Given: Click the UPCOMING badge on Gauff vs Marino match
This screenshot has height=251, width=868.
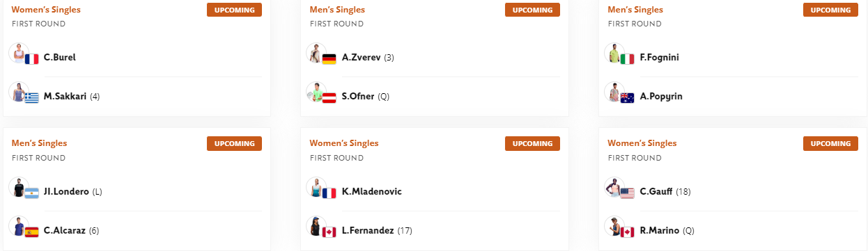Looking at the screenshot, I should (x=830, y=143).
